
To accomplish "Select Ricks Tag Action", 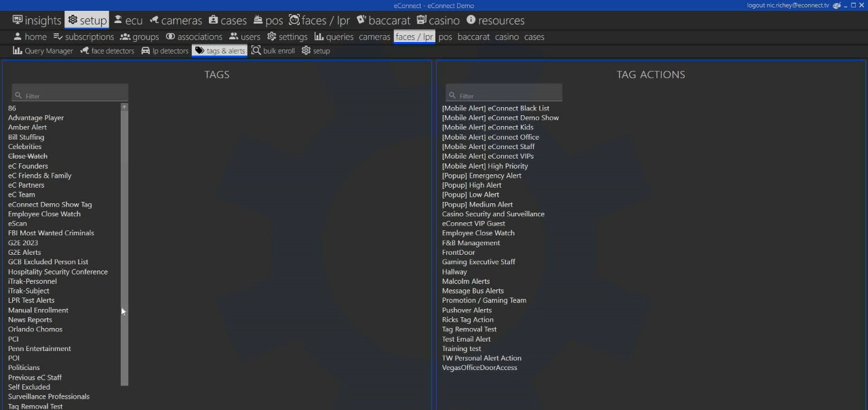I will [x=468, y=320].
